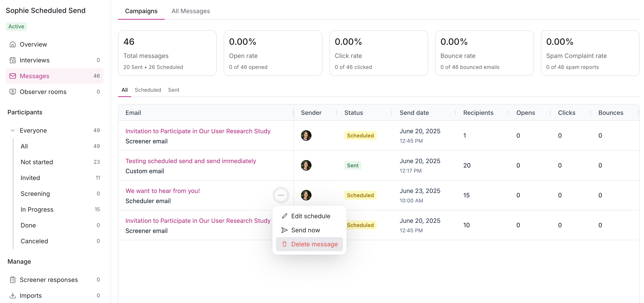Open Interviews via calendar-clock icon

click(x=13, y=60)
